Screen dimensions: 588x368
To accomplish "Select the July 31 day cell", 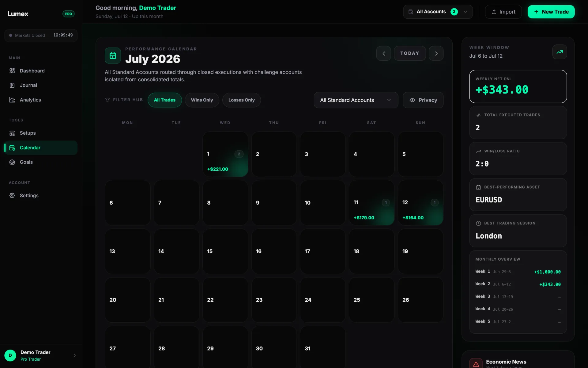I will (x=323, y=347).
